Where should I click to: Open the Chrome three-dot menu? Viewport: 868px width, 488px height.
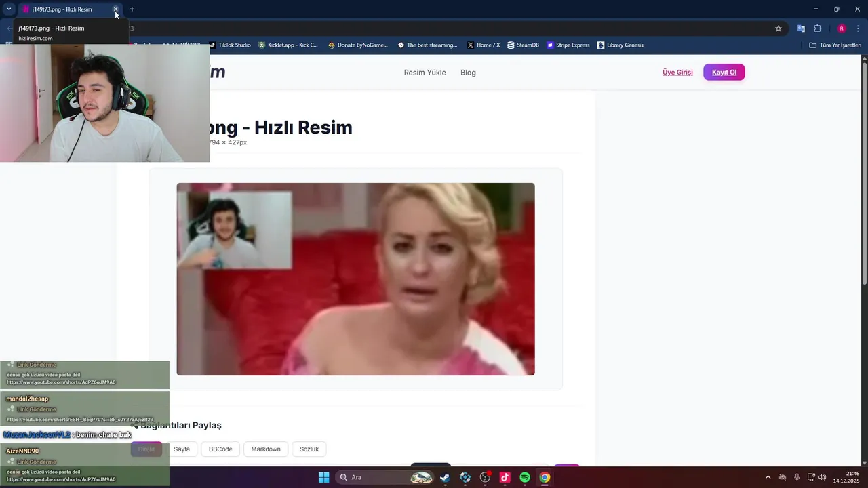[x=858, y=28]
